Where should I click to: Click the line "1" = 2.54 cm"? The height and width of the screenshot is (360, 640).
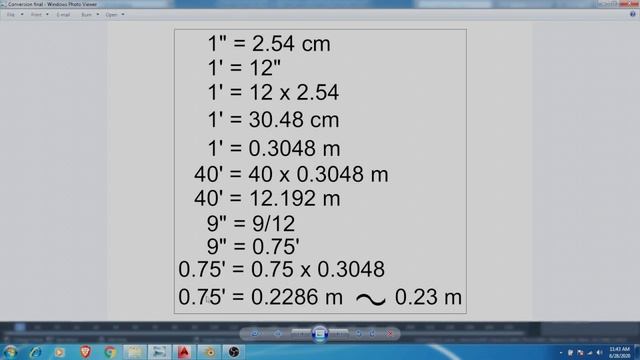pyautogui.click(x=269, y=43)
